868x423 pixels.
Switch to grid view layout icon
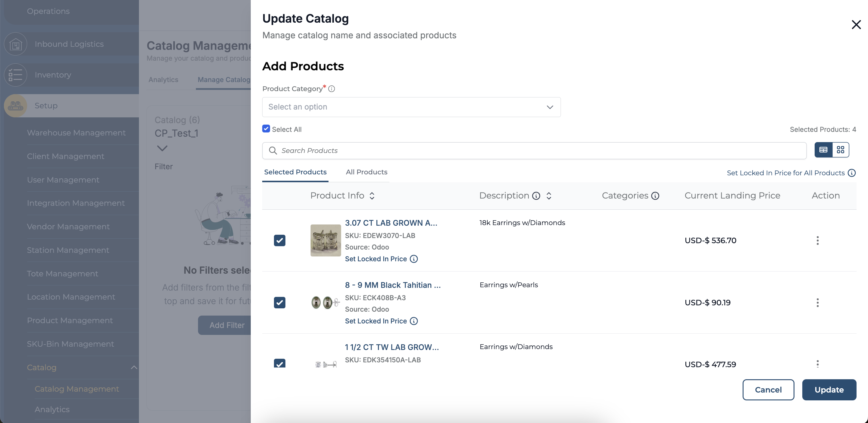pyautogui.click(x=840, y=150)
